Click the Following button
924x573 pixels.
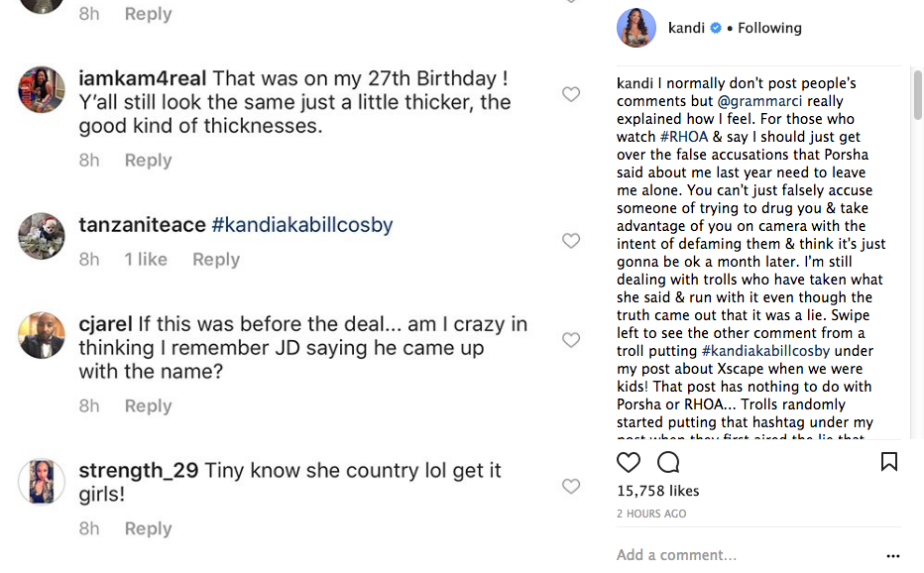(x=769, y=29)
